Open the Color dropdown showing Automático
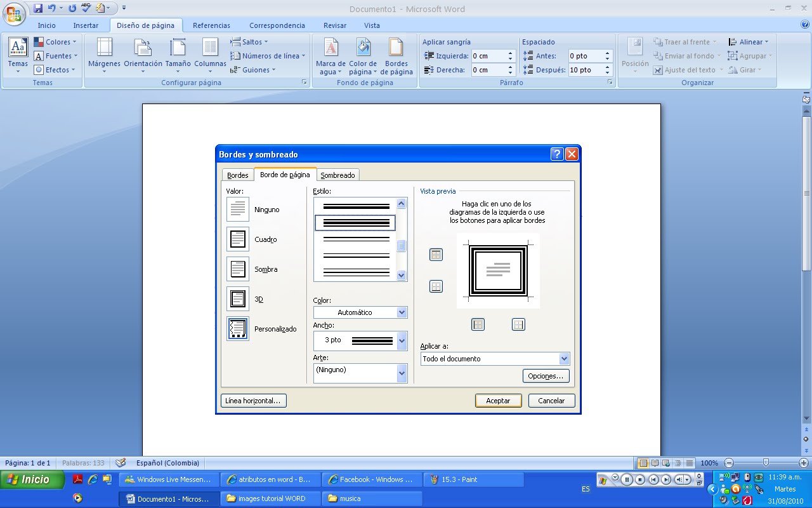The width and height of the screenshot is (812, 508). pos(401,312)
